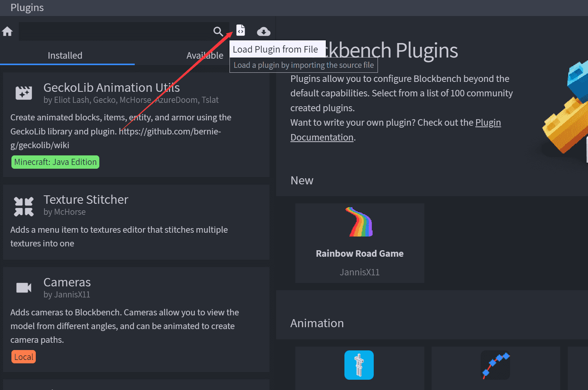This screenshot has height=390, width=588.
Task: Switch to the Installed tab
Action: click(65, 56)
